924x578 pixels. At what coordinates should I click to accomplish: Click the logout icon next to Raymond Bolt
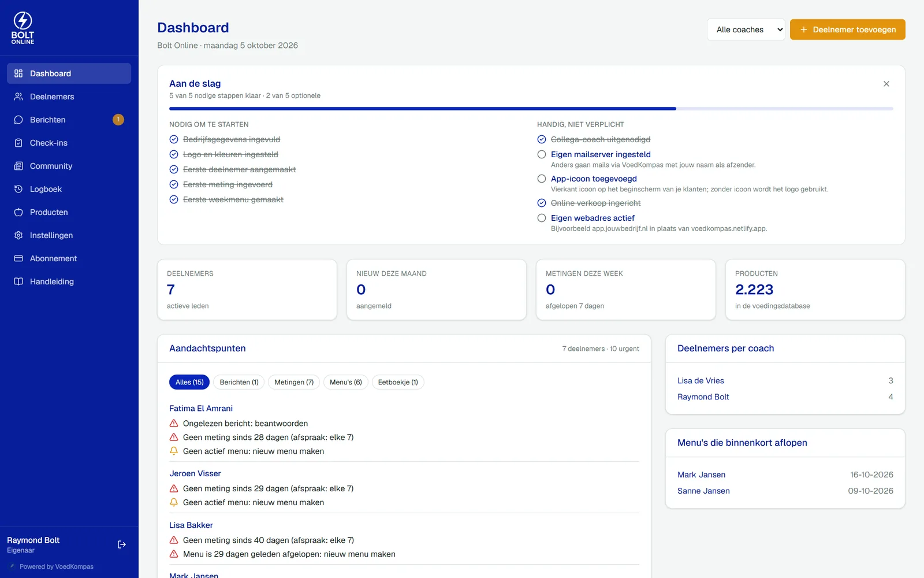point(122,544)
